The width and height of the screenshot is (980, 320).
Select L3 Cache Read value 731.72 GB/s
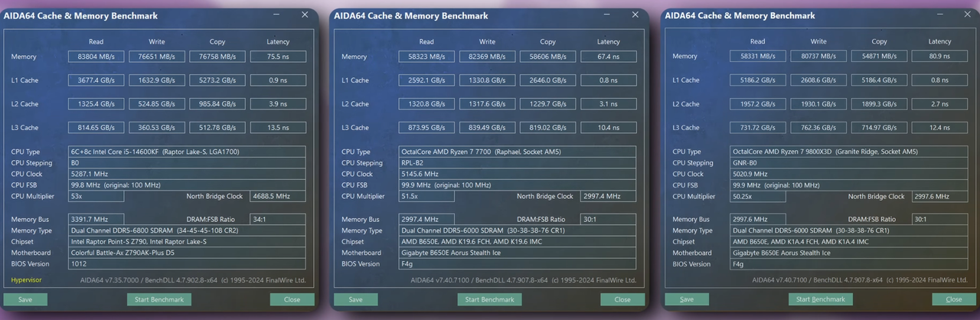tap(757, 128)
